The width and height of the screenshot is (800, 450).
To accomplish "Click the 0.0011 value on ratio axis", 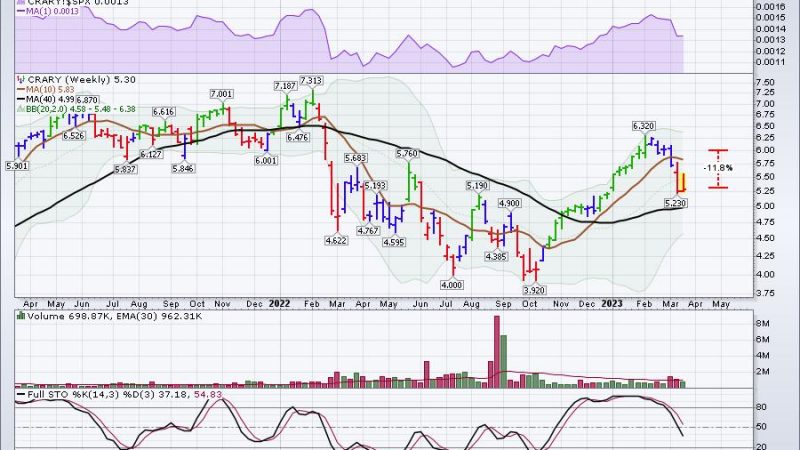I will pyautogui.click(x=770, y=62).
